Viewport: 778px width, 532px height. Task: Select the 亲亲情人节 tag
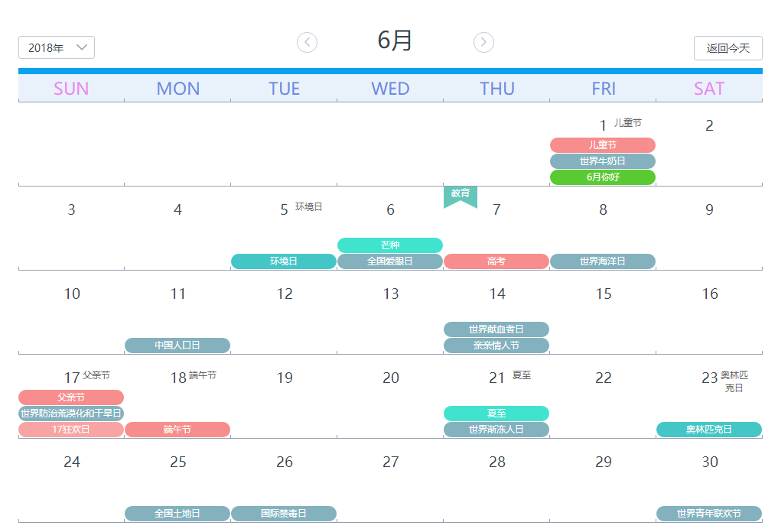point(496,345)
